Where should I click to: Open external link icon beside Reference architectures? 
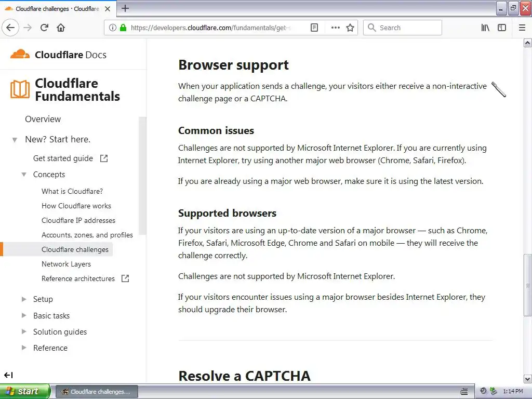pyautogui.click(x=125, y=278)
